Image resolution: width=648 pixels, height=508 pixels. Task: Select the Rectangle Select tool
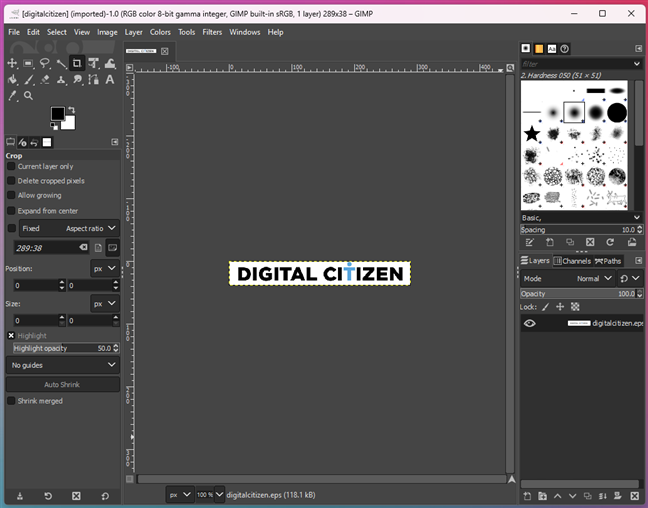(x=28, y=63)
